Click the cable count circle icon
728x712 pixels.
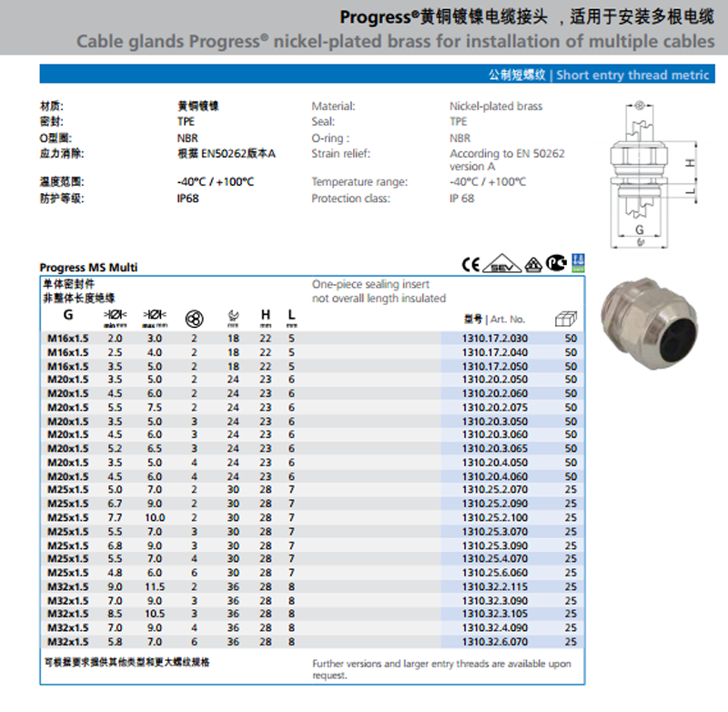coord(193,318)
